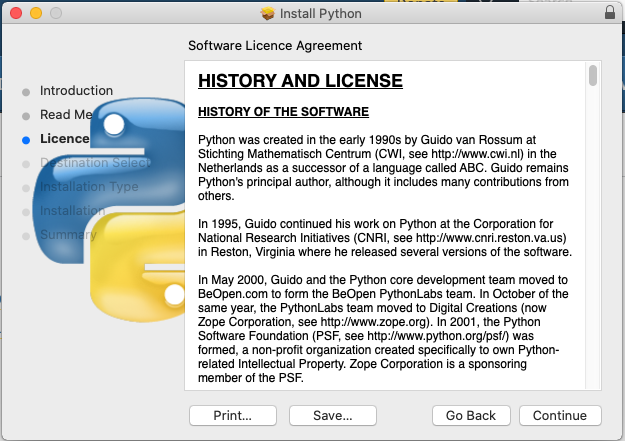Select the Summary step in the sidebar
625x441 pixels.
(x=69, y=235)
